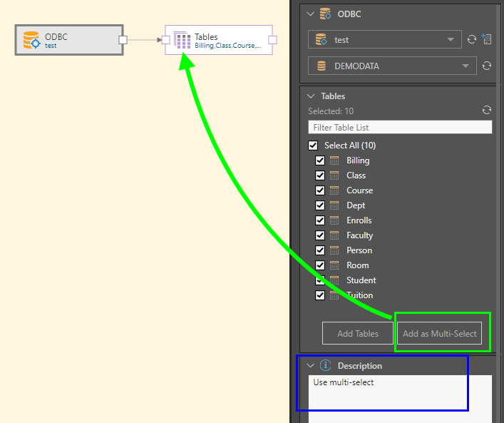Click the Room table icon
504x423 pixels.
334,265
